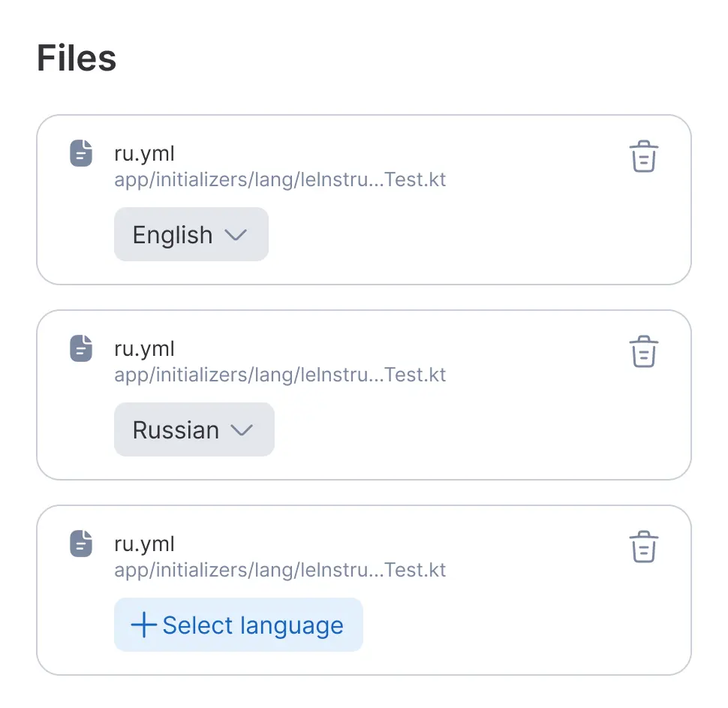This screenshot has width=728, height=708.
Task: Click the file path in the English card
Action: 280,180
